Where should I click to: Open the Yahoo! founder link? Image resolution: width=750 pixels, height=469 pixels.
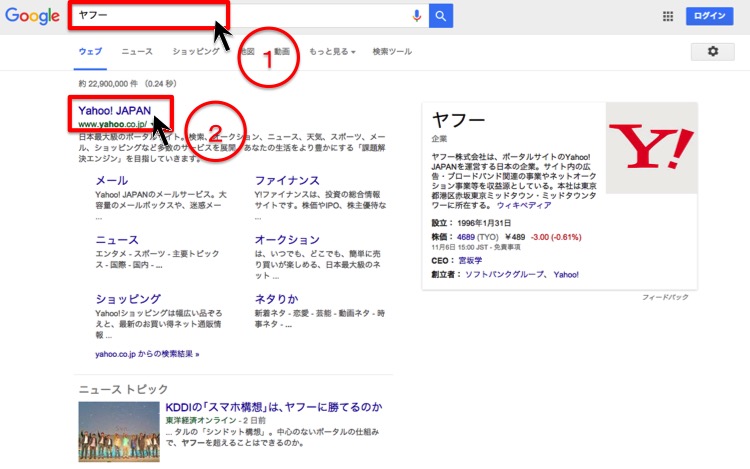(x=566, y=275)
